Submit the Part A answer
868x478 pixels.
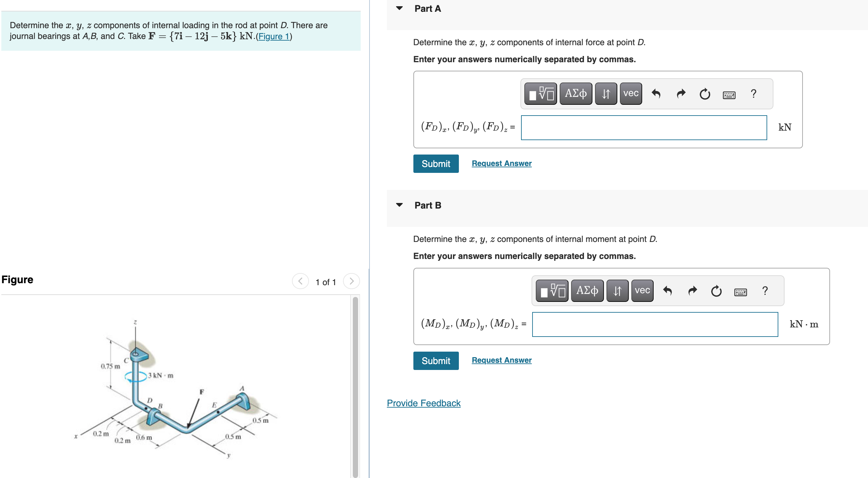(436, 163)
